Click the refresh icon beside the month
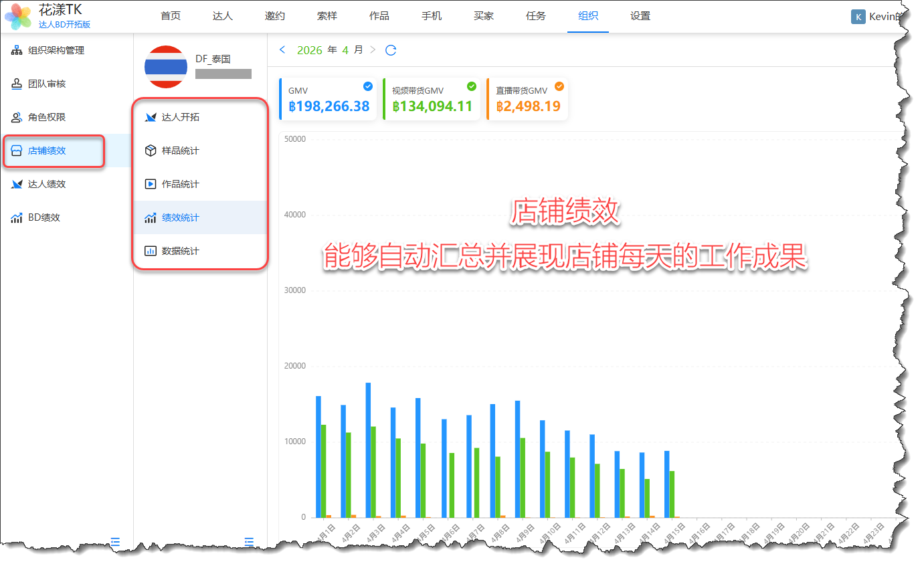924x570 pixels. (391, 50)
